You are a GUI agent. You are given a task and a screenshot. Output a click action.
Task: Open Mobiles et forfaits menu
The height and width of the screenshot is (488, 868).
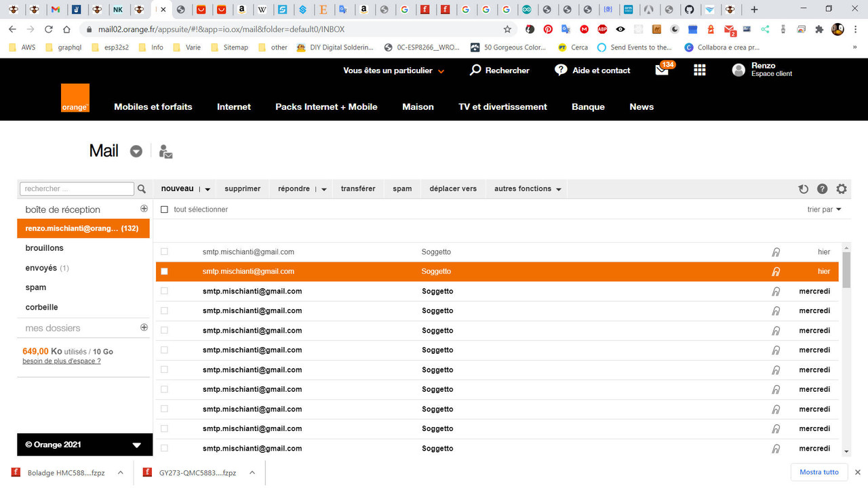[153, 106]
